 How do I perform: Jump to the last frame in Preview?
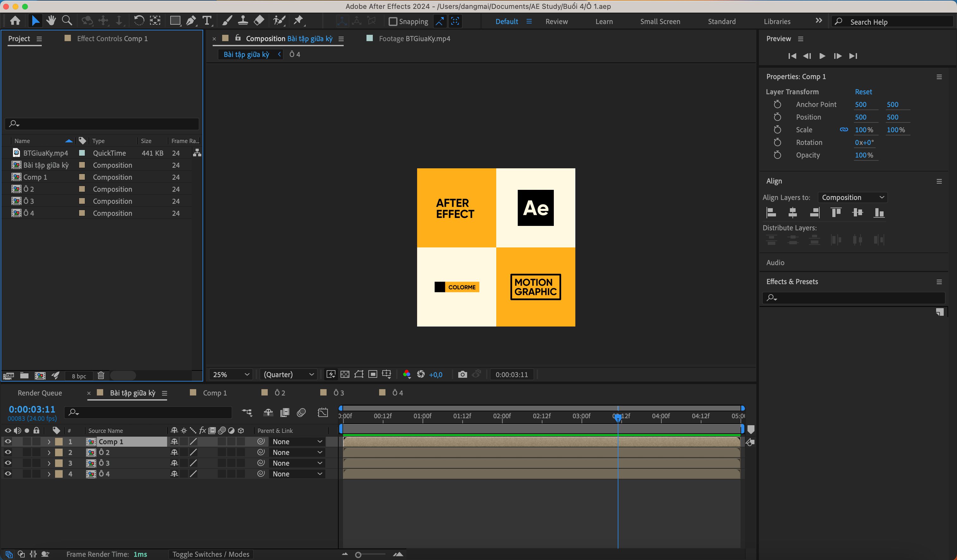(853, 56)
